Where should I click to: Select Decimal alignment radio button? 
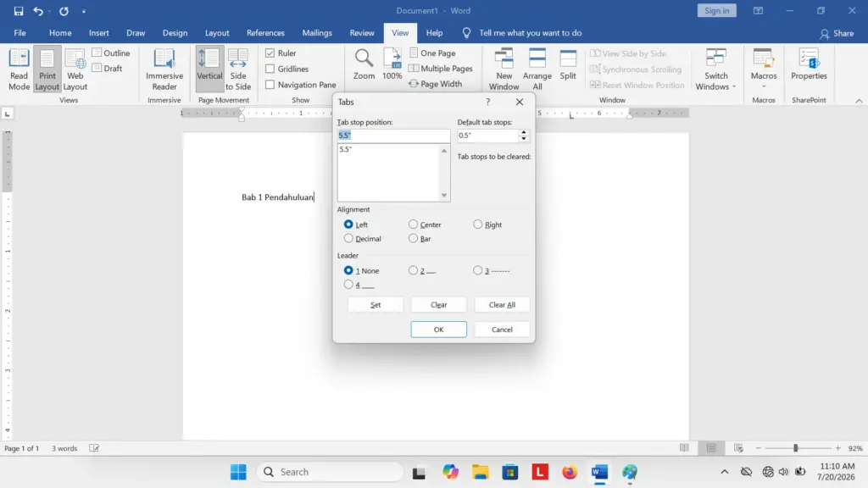(x=348, y=238)
